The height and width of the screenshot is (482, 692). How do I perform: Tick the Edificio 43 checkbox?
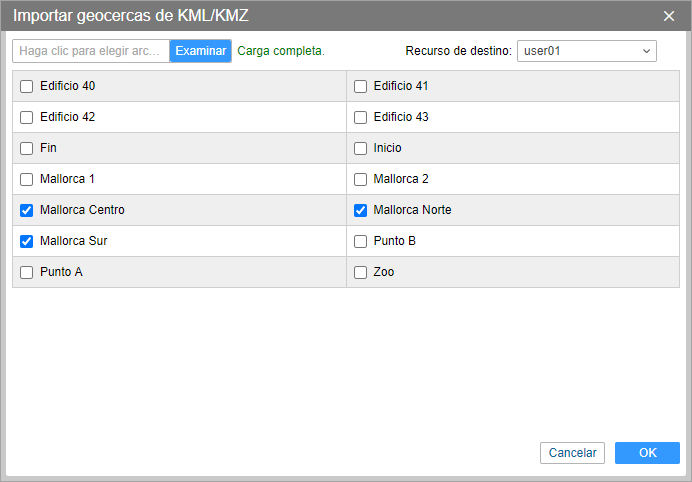(360, 117)
